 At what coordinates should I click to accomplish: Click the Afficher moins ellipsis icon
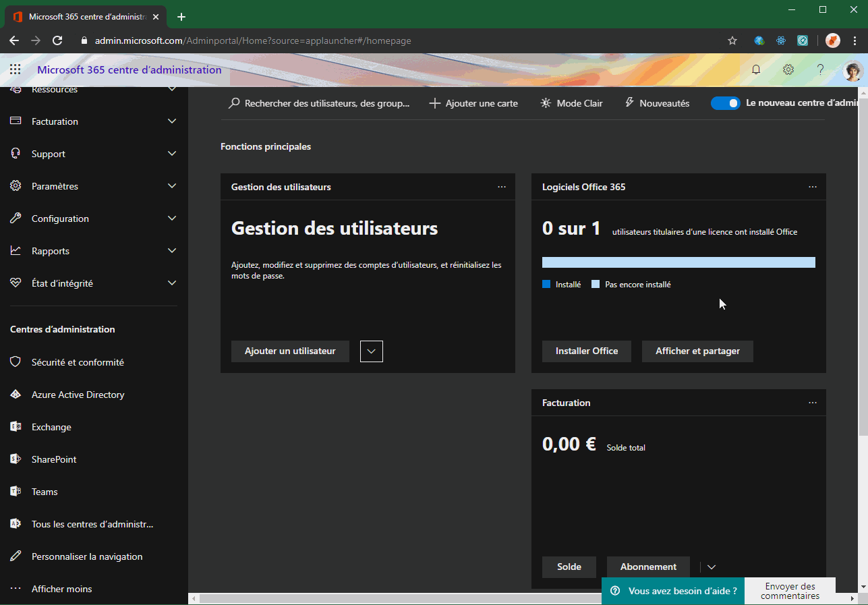pyautogui.click(x=16, y=589)
